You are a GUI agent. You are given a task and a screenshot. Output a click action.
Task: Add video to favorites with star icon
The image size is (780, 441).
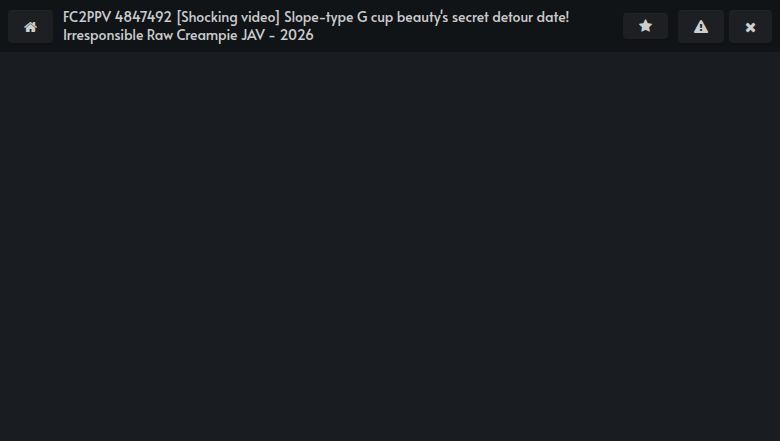click(x=645, y=26)
